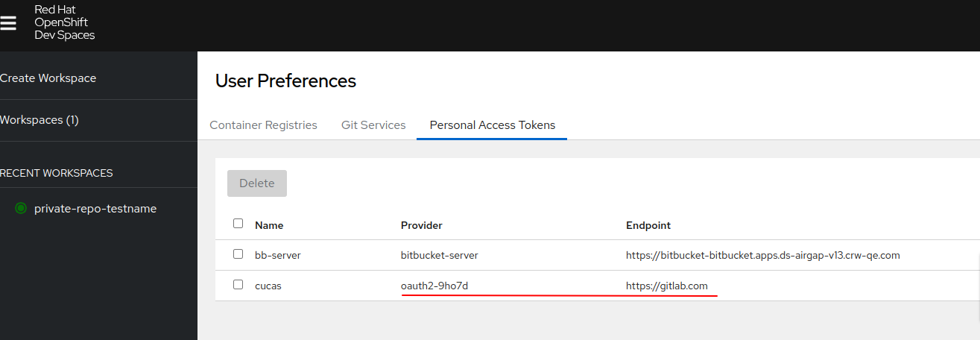The height and width of the screenshot is (340, 980).
Task: Select the cucas token checkbox
Action: [x=238, y=285]
